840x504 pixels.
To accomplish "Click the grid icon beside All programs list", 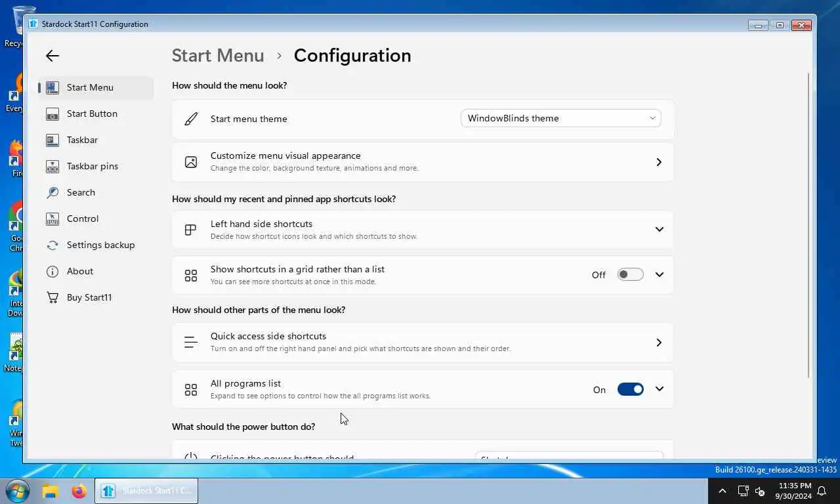I will [191, 389].
